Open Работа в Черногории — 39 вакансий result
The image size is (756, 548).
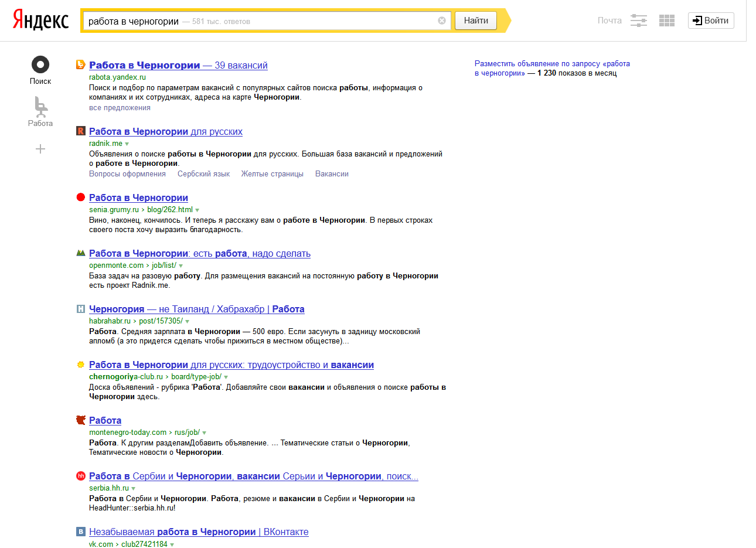coord(178,65)
